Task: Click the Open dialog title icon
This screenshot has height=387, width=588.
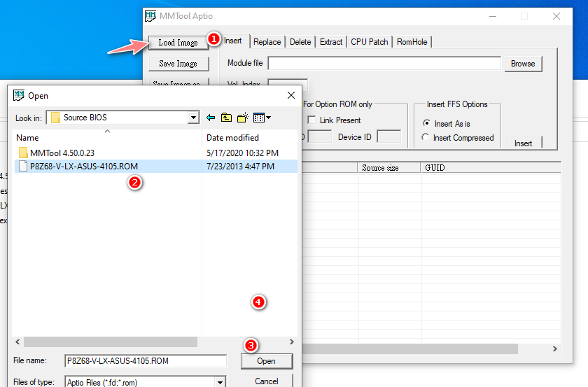Action: 19,95
